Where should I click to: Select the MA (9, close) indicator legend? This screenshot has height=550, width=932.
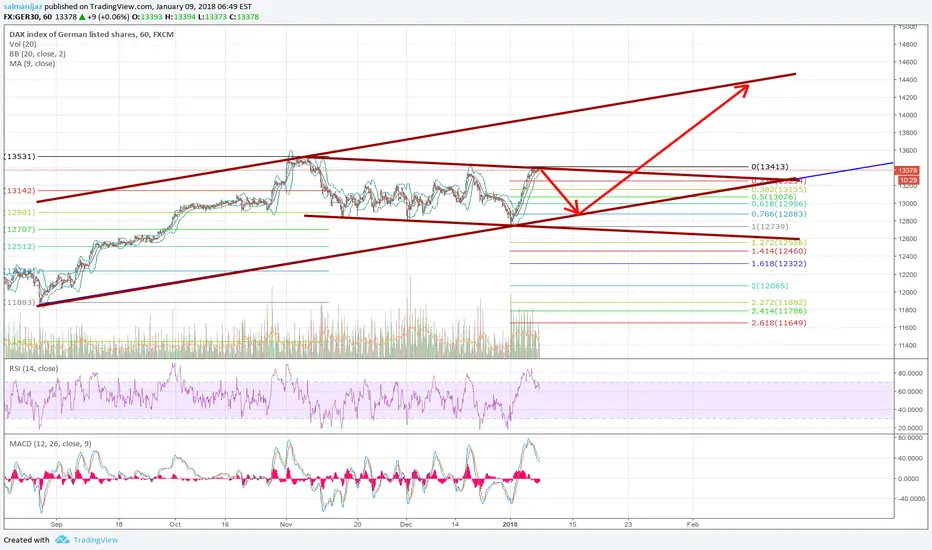pos(32,63)
